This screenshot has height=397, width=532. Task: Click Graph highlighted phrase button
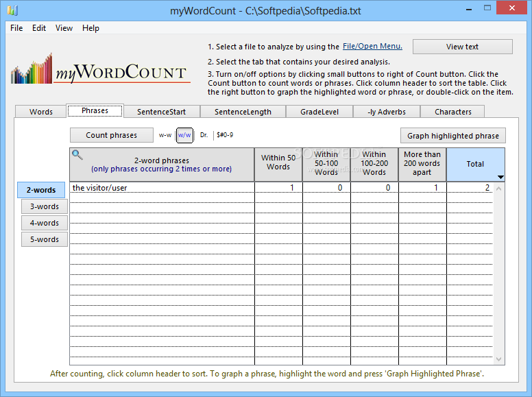coord(453,136)
